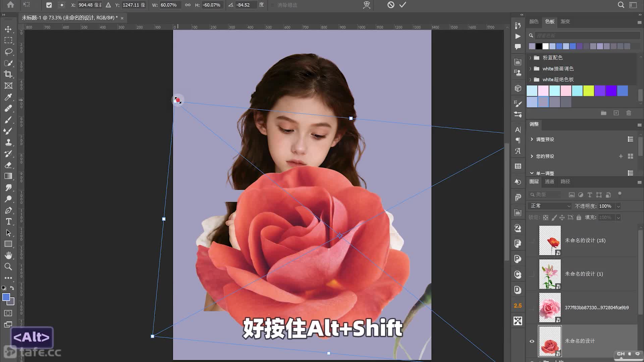Switch to the 路径 tab
This screenshot has width=644, height=362.
click(565, 181)
